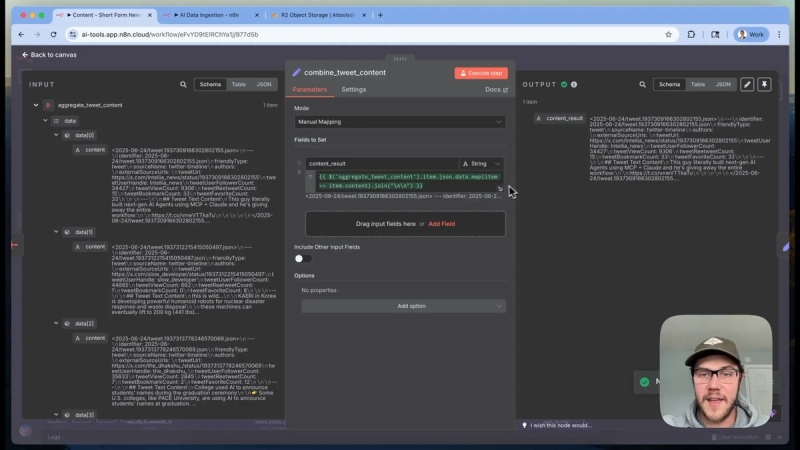Switch to AI Data Ingestion browser tab

pos(209,15)
